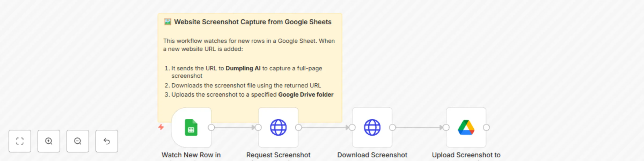The height and width of the screenshot is (161, 644).
Task: Click the bold Dumpling AI text
Action: click(x=243, y=68)
